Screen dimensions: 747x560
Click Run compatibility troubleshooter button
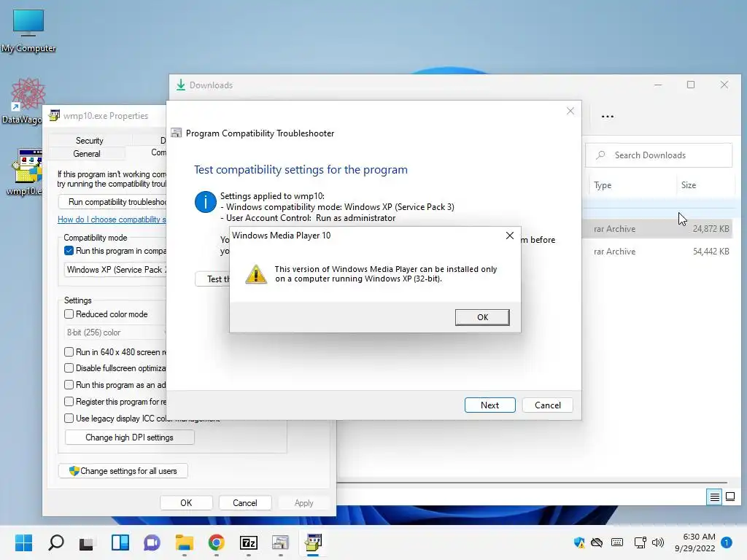click(112, 202)
